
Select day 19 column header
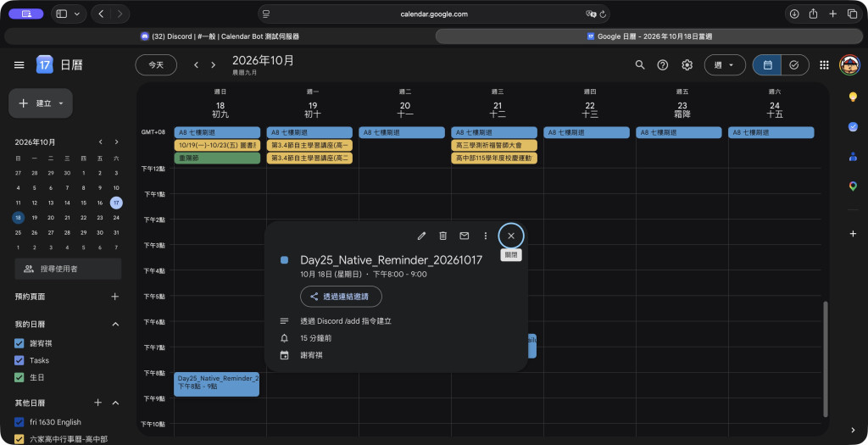[x=313, y=106]
